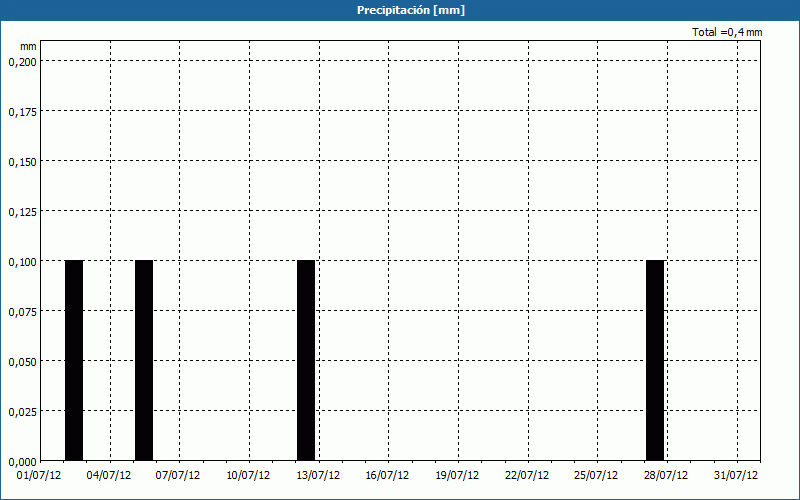Click the 28/07/12 date label
Image resolution: width=800 pixels, height=500 pixels.
pos(666,476)
